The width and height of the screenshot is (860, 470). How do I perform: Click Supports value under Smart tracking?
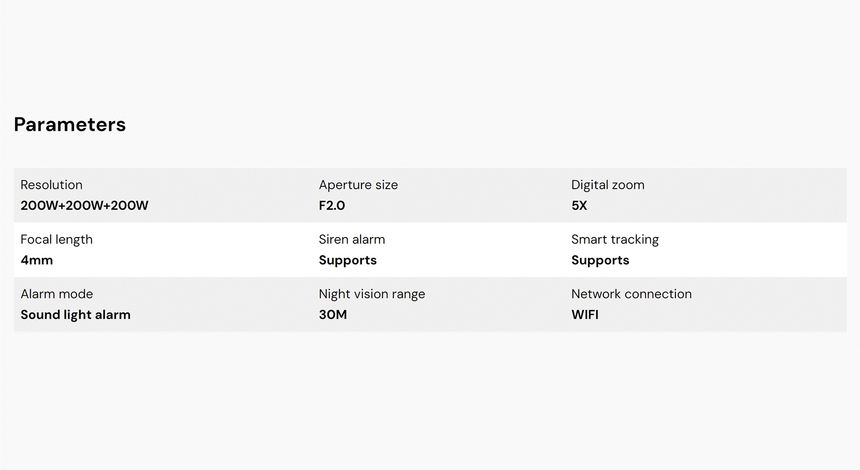click(600, 261)
